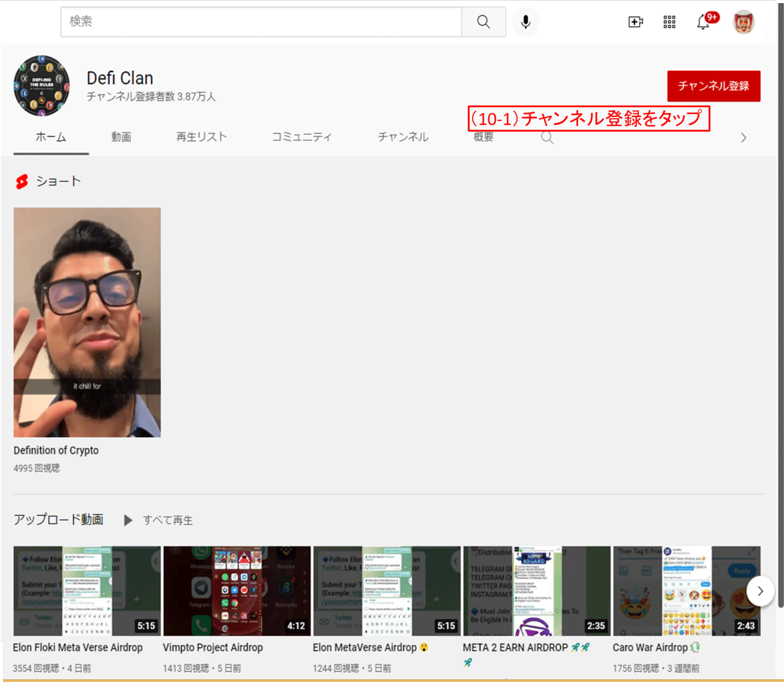Click 3554 回視聴・4 日前 text
This screenshot has height=682, width=784.
(x=52, y=669)
